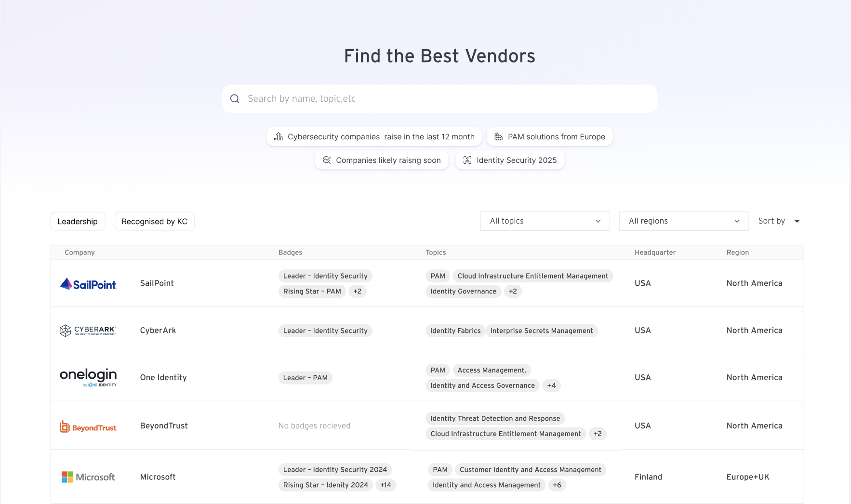Toggle the Recognised by KC filter
The height and width of the screenshot is (504, 851).
point(155,221)
